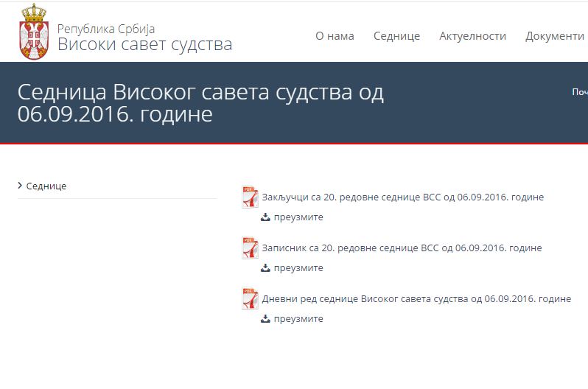Open the О нама menu

335,36
